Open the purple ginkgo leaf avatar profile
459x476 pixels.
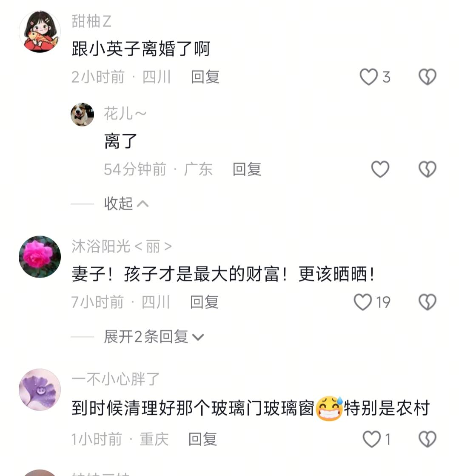coord(40,390)
